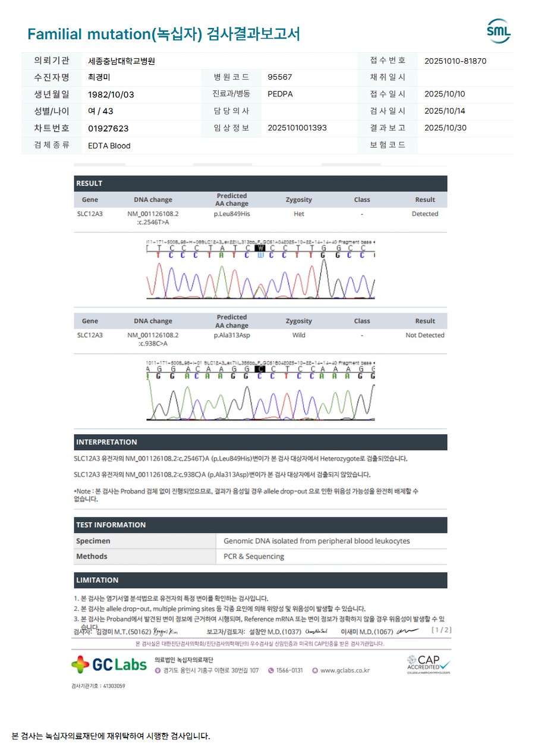Click the globe icon beside www.gclabs.co.kr
This screenshot has width=535, height=756.
315,670
